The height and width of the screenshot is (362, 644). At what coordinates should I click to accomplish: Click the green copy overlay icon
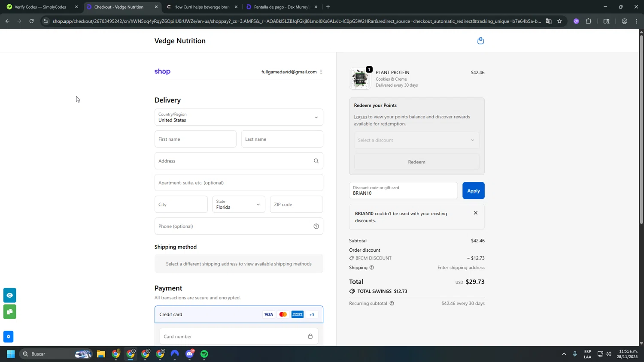point(10,312)
